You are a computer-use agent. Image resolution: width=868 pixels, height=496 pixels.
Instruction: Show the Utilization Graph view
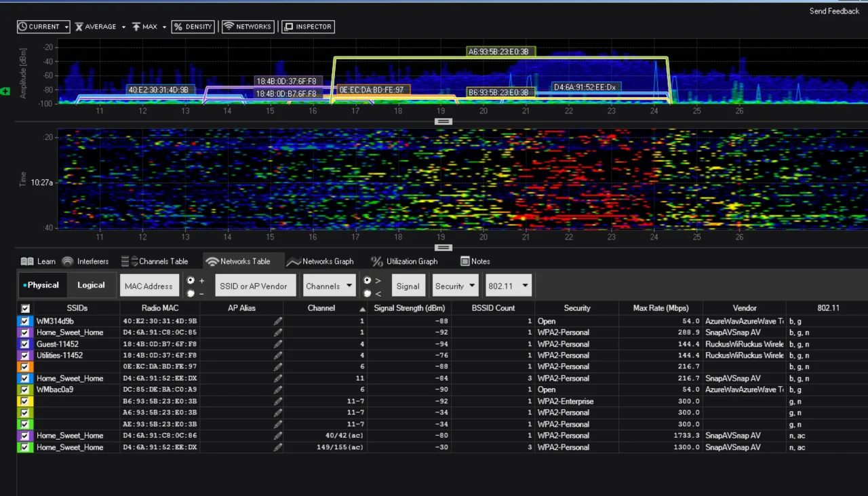pos(404,261)
